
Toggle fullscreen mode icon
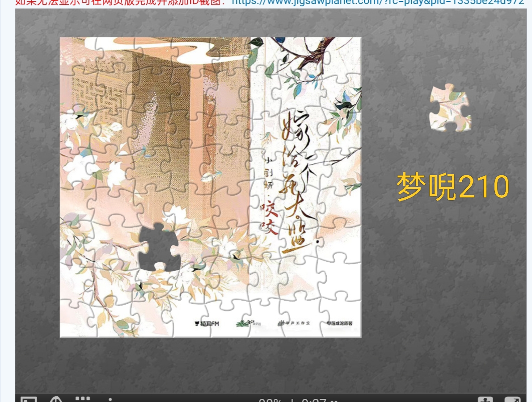[x=512, y=399]
